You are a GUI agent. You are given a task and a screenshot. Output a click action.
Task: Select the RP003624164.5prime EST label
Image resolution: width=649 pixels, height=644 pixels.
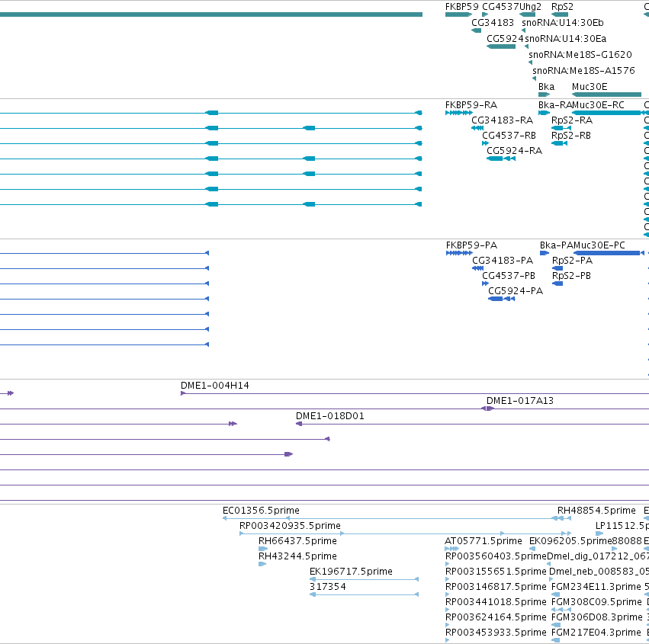(x=496, y=617)
